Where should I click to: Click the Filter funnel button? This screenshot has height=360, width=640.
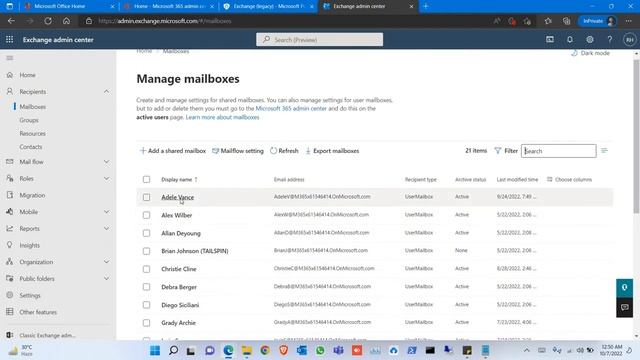coord(506,151)
